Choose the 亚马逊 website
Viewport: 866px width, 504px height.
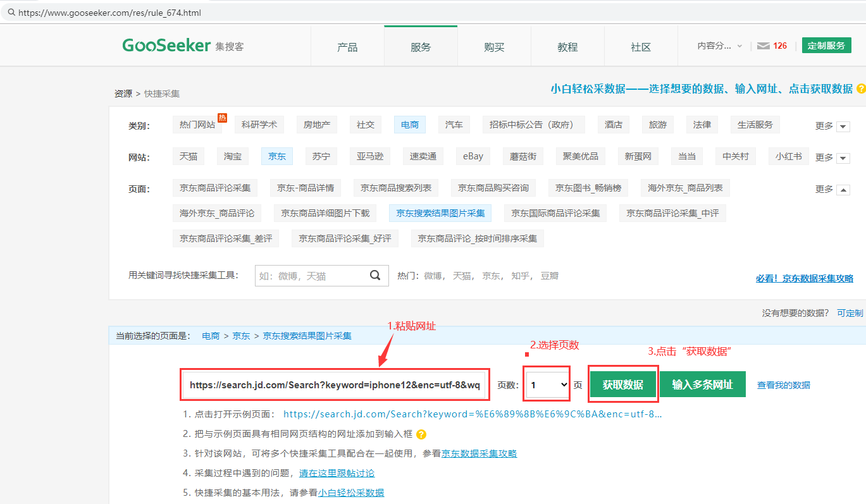point(370,156)
